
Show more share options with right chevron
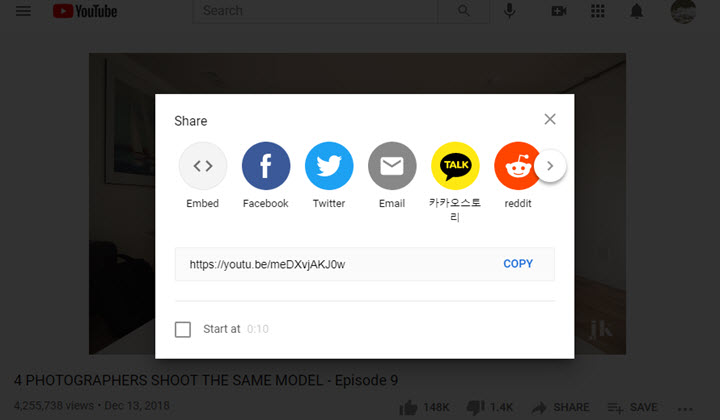tap(550, 166)
